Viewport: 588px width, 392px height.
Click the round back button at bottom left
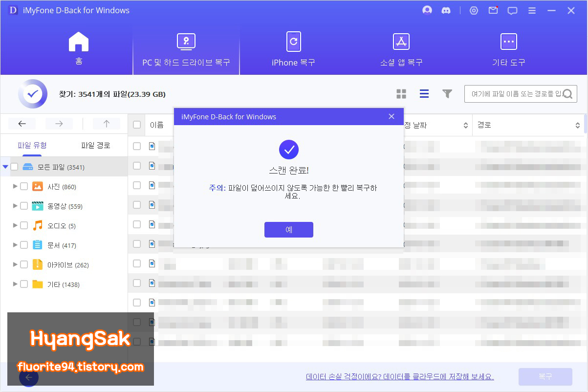coord(28,377)
